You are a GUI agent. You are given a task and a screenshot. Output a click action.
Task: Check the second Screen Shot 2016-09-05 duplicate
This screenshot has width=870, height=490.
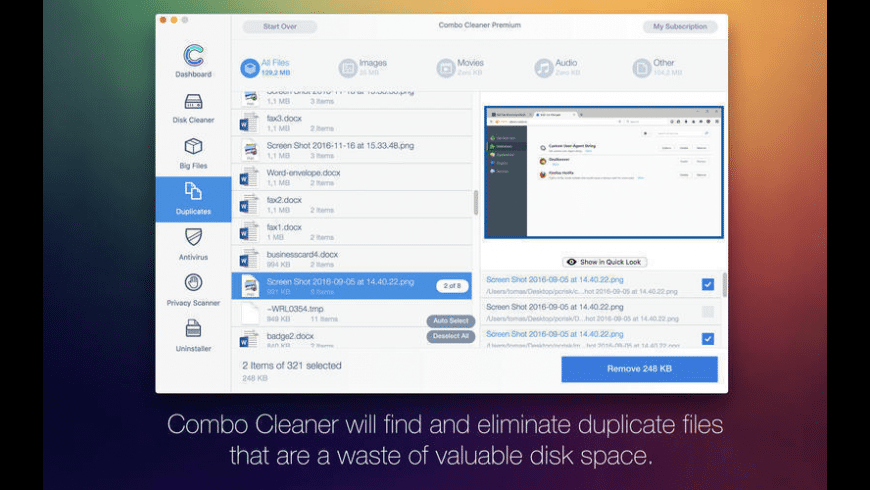pos(707,311)
